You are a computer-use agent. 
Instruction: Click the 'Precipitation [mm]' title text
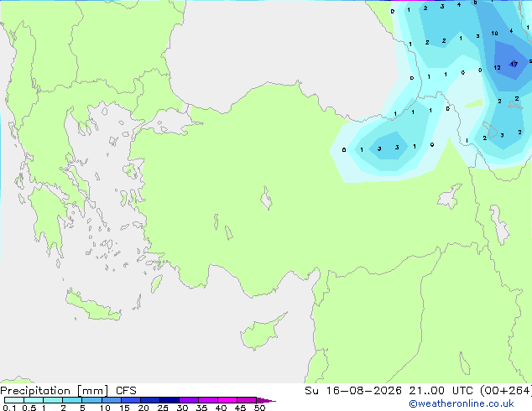point(55,391)
